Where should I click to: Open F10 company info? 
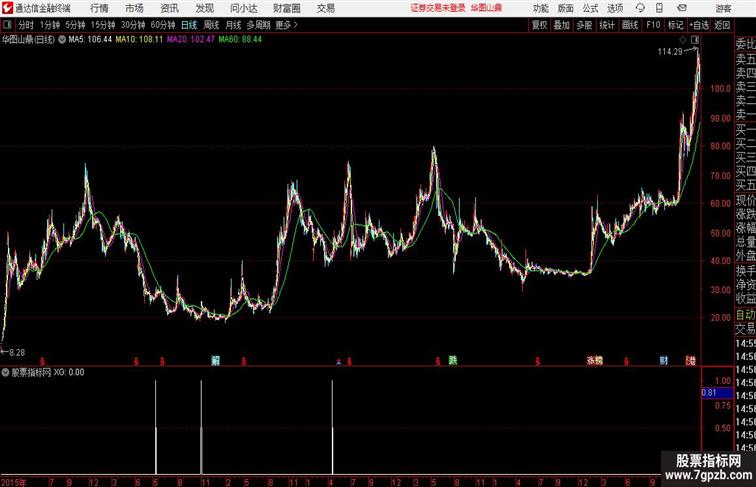click(653, 25)
